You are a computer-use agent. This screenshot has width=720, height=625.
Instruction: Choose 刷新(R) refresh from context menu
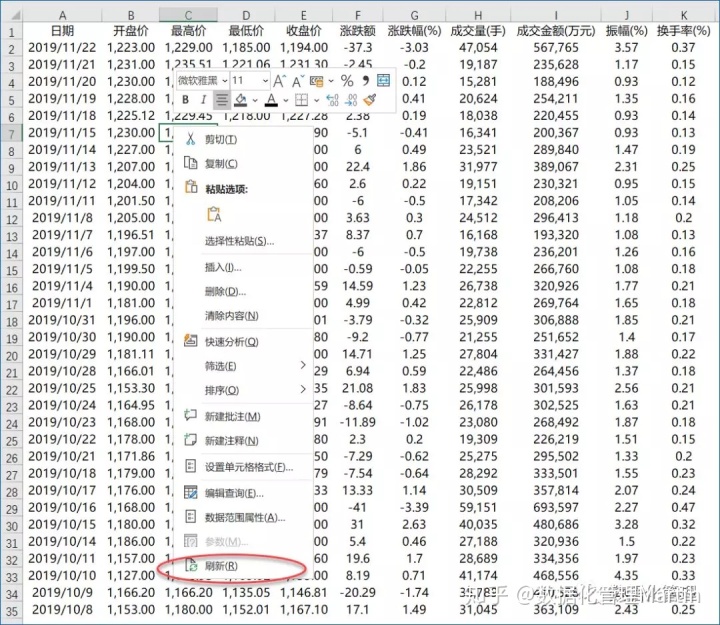pos(243,566)
